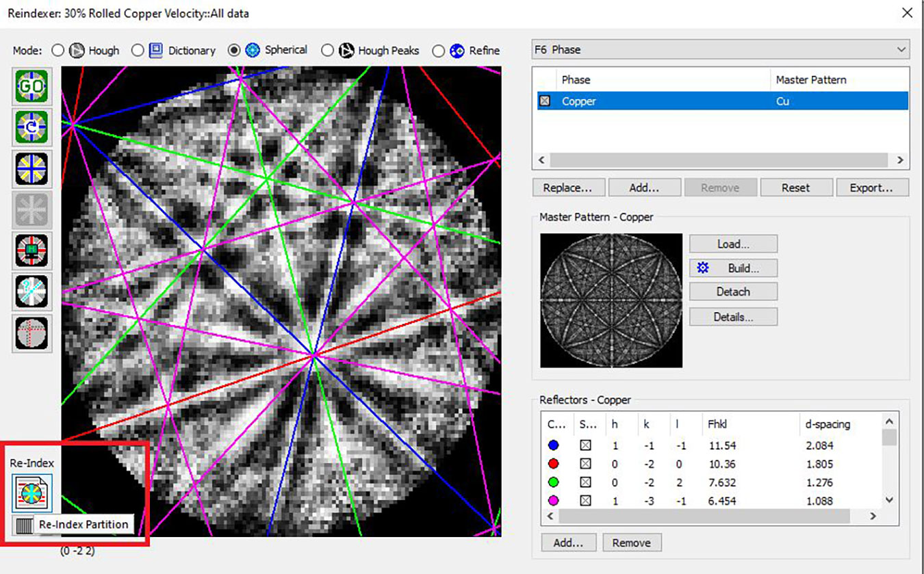The image size is (924, 574).
Task: Click the reflectors list scroll-down arrow
Action: (889, 500)
